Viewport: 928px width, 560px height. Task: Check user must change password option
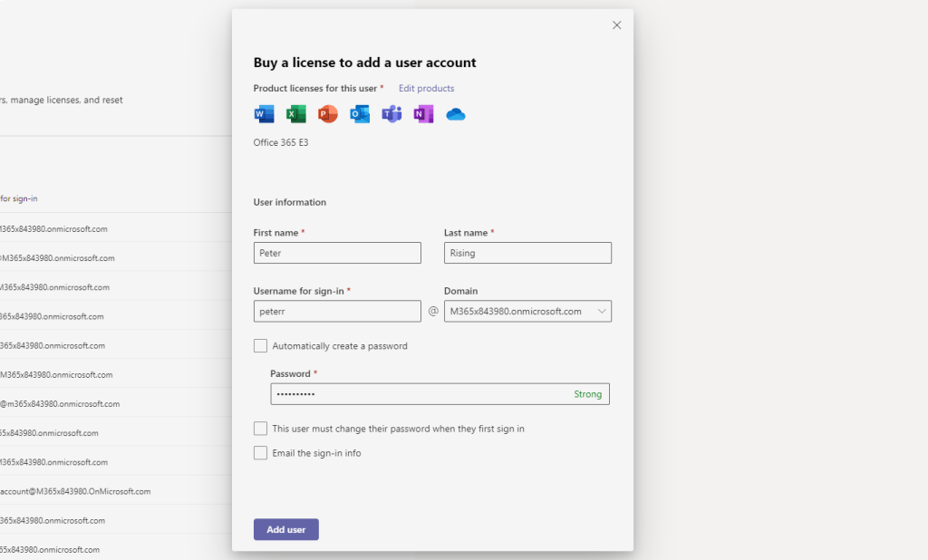[261, 429]
